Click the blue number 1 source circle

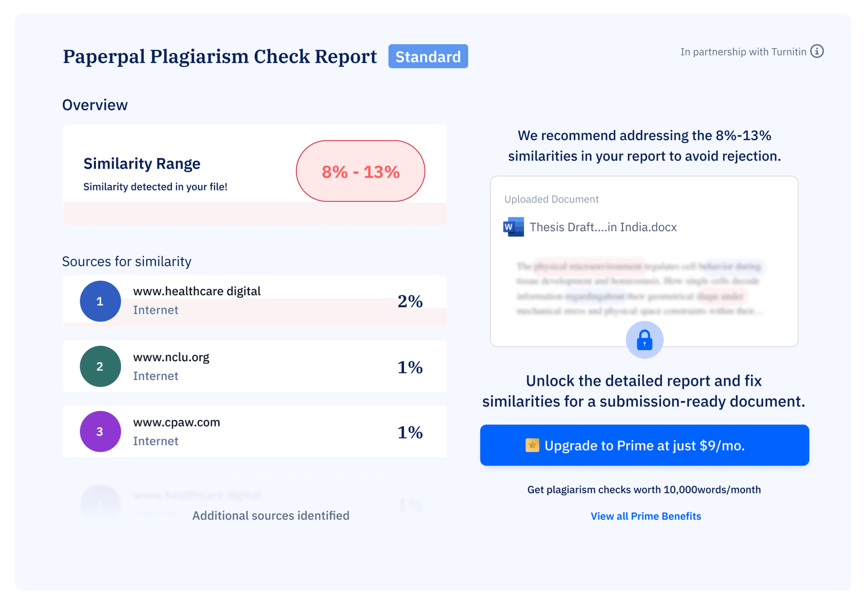[x=100, y=301]
